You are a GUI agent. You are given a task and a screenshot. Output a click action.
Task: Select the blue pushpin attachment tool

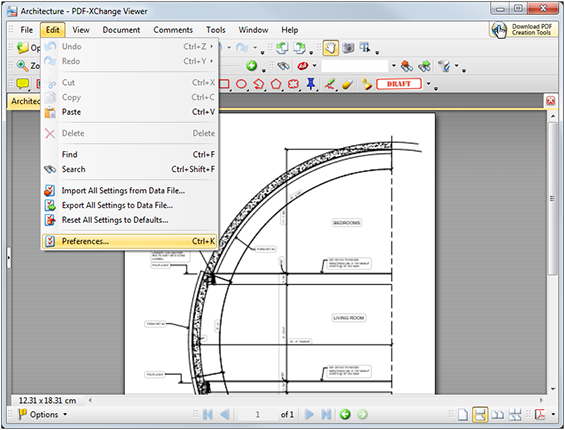[x=311, y=84]
